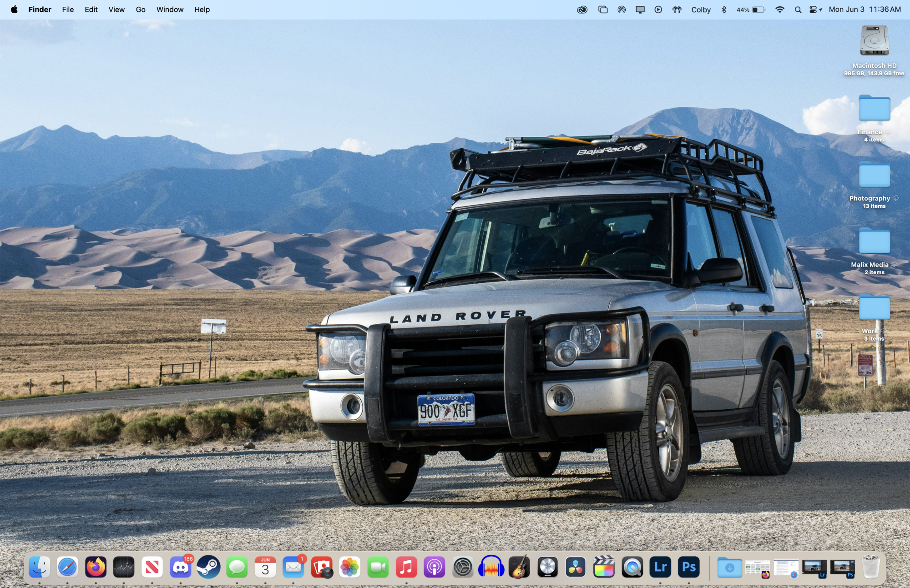Open Firefox in the Dock
Viewport: 910px width, 588px height.
click(x=96, y=567)
